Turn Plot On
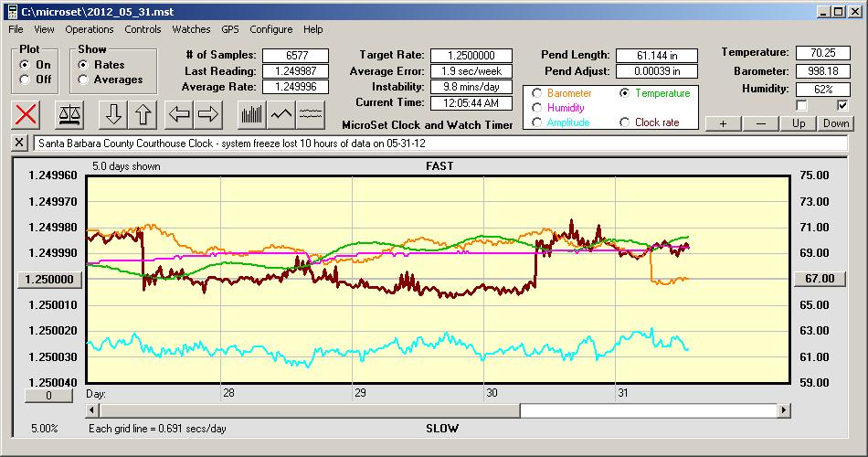 [25, 65]
